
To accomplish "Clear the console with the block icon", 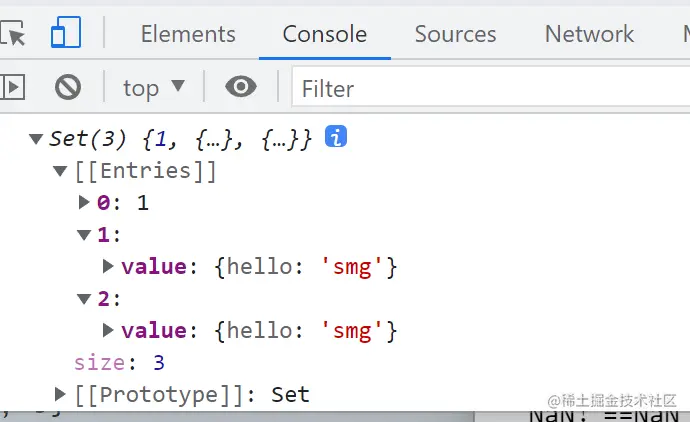I will (67, 88).
